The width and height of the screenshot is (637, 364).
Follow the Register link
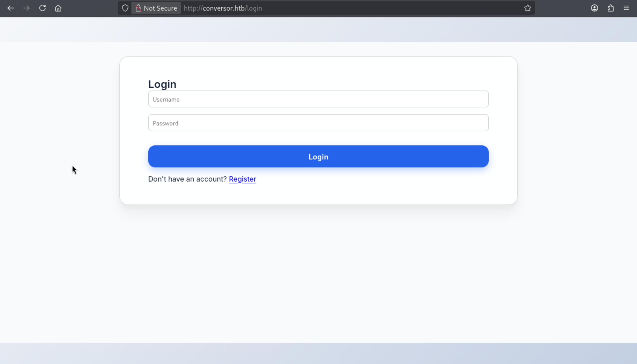[x=242, y=179]
